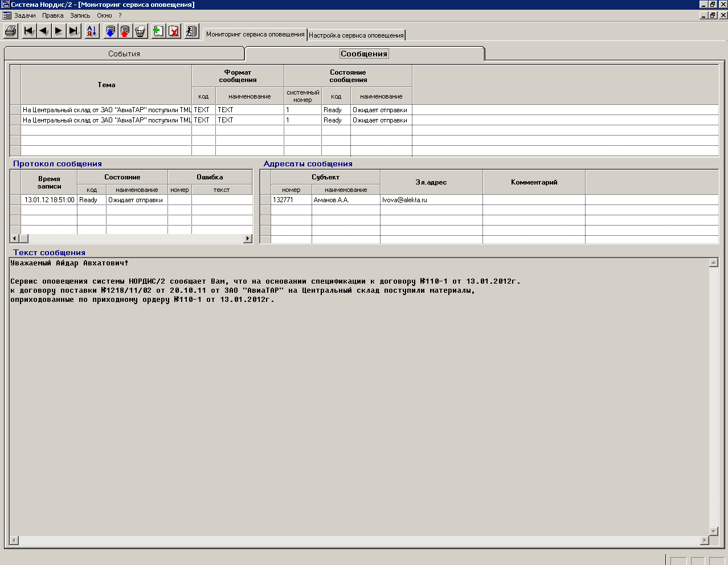Select the Аманов А.А. recipient cell

click(346, 200)
